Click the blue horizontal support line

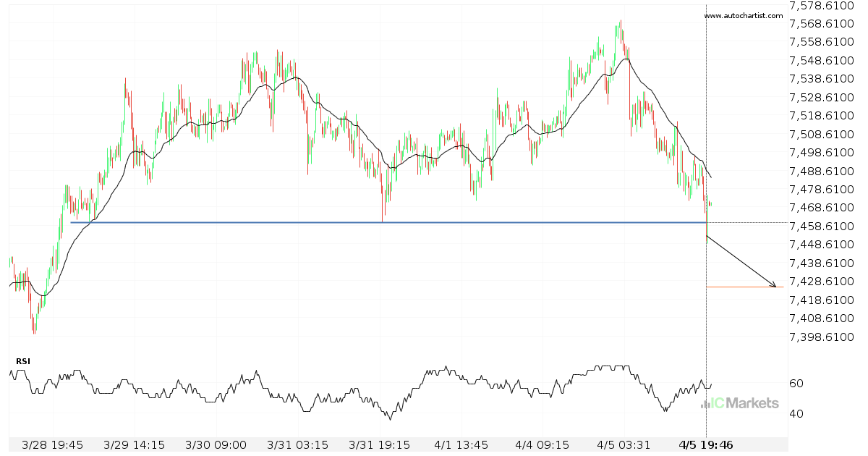click(x=388, y=222)
